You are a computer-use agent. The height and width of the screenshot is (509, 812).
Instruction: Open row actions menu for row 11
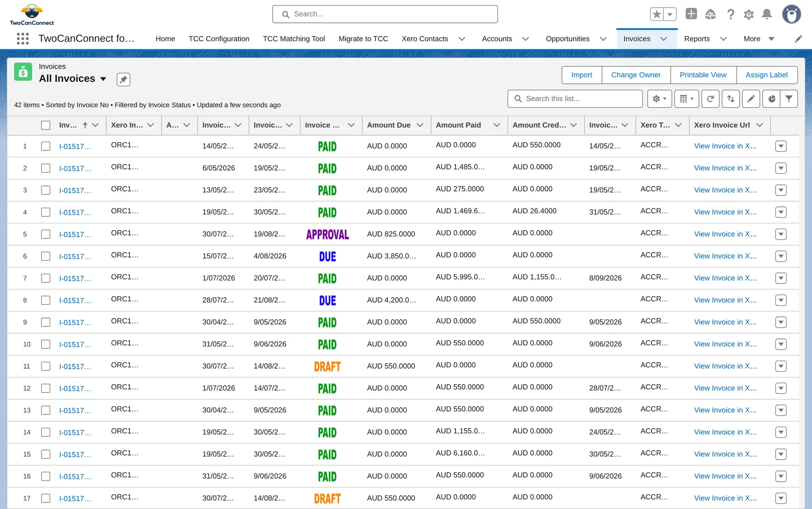pos(781,366)
